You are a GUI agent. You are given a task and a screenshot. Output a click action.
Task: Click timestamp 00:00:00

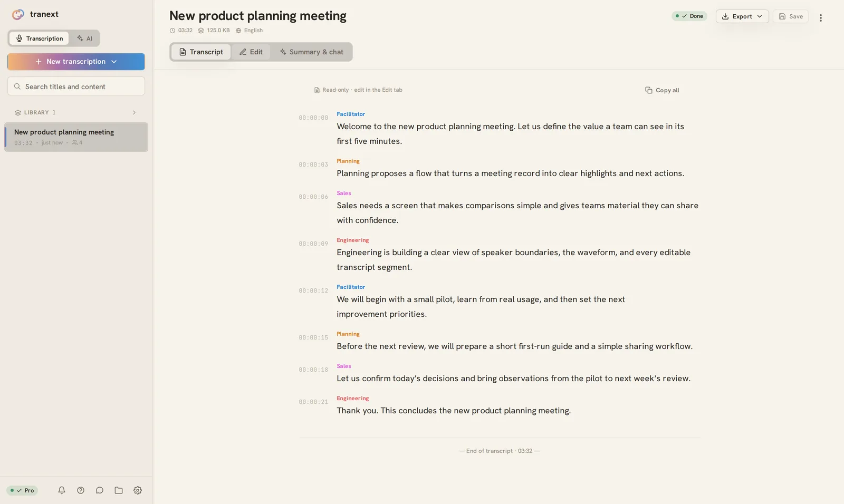(313, 118)
